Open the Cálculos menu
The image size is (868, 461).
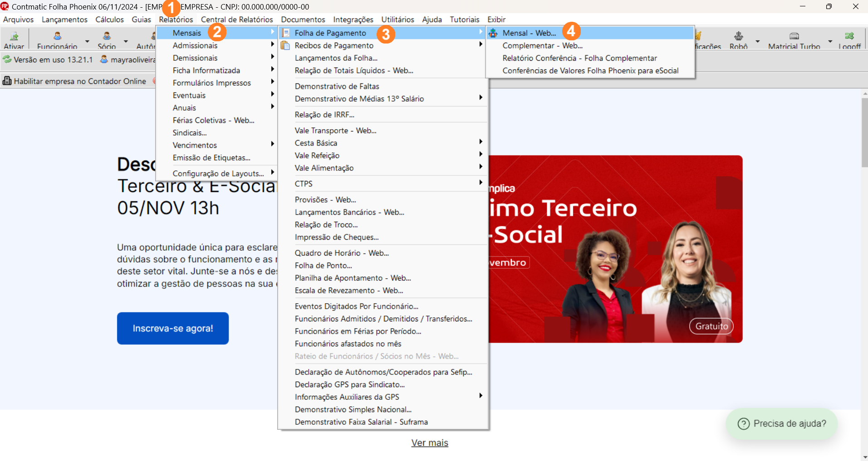click(109, 19)
